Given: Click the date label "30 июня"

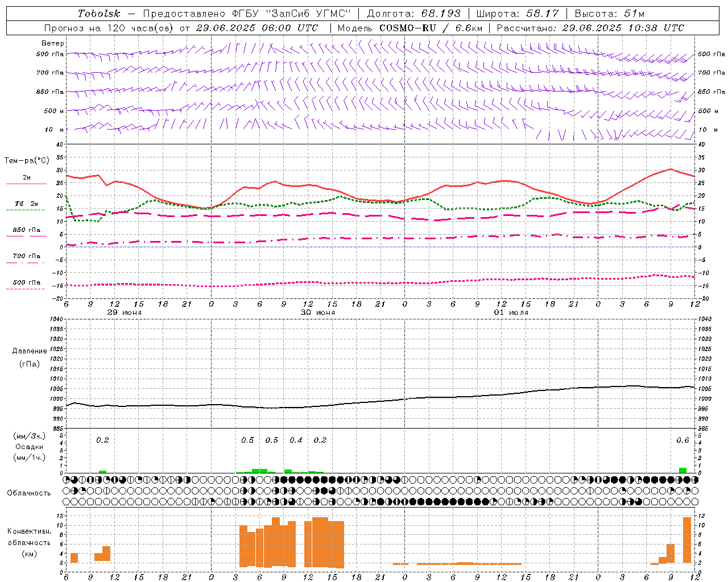Looking at the screenshot, I should click(x=318, y=313).
